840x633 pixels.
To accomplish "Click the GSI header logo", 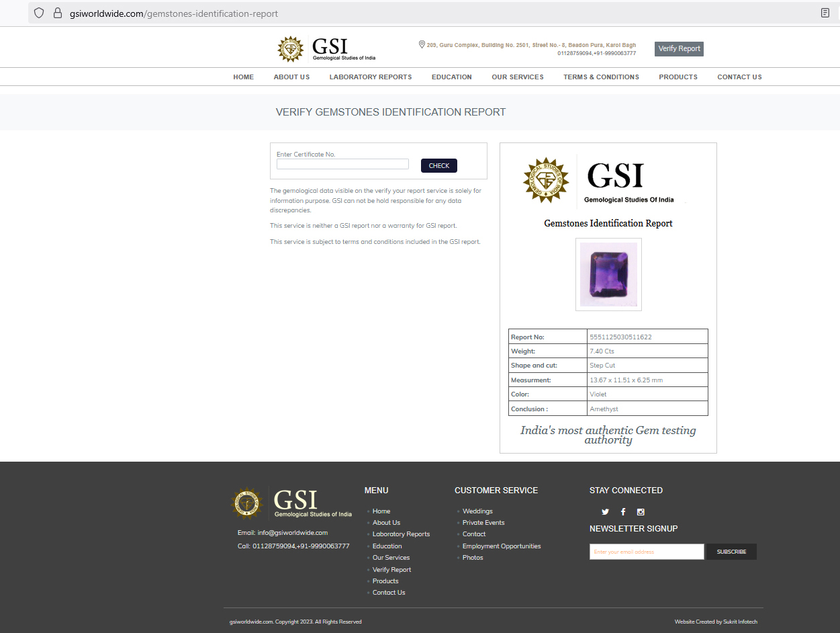I will [x=327, y=48].
